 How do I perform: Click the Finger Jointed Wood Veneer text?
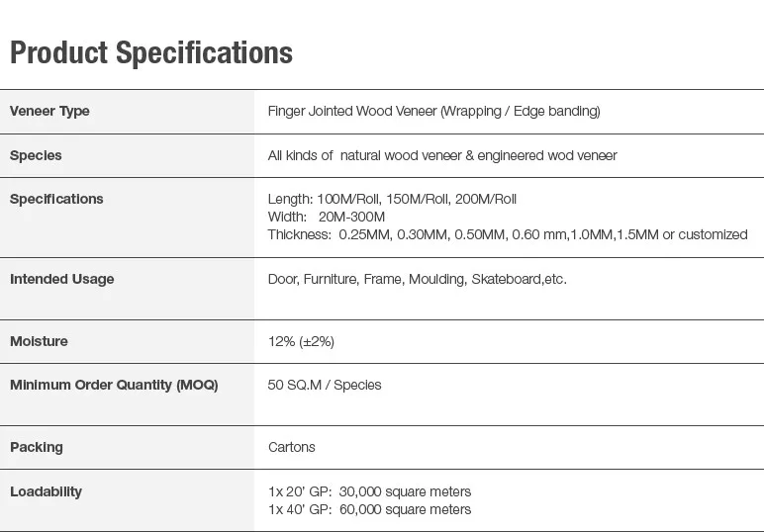pos(433,112)
